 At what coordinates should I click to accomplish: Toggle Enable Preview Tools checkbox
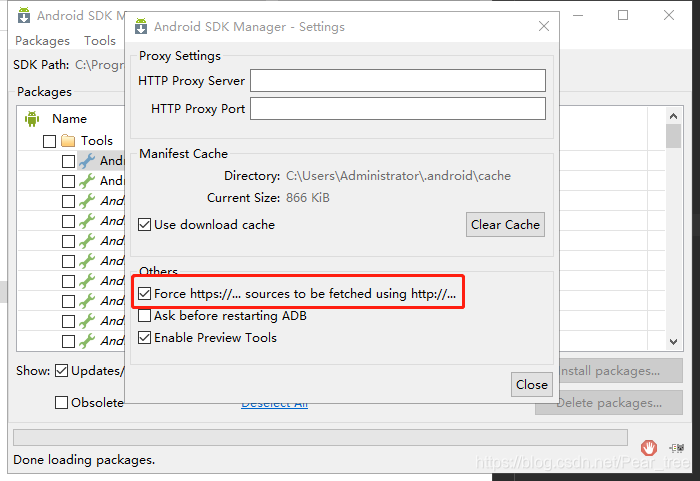(x=144, y=338)
